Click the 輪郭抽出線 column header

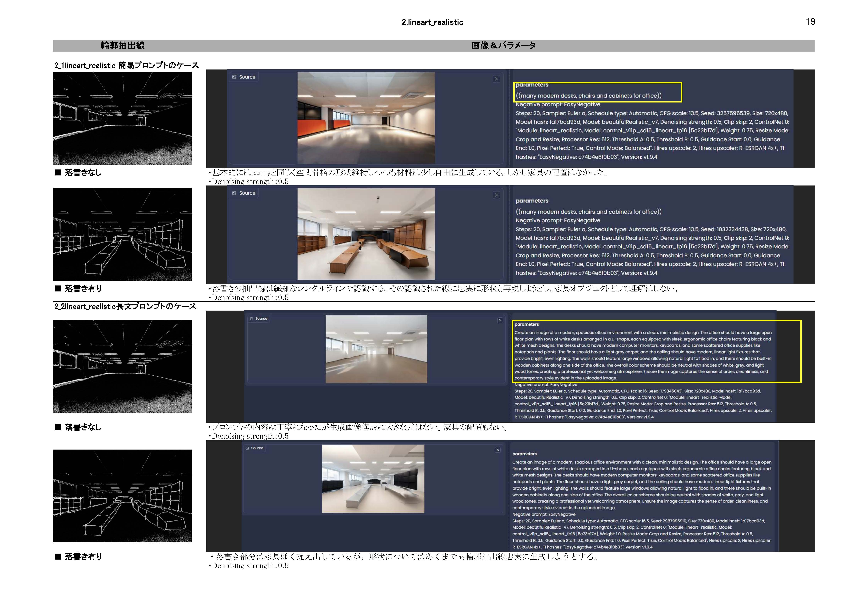pyautogui.click(x=123, y=46)
